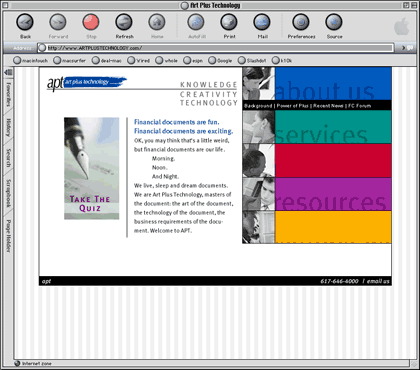Open the espn favorite link
The width and height of the screenshot is (420, 370).
pyautogui.click(x=193, y=60)
